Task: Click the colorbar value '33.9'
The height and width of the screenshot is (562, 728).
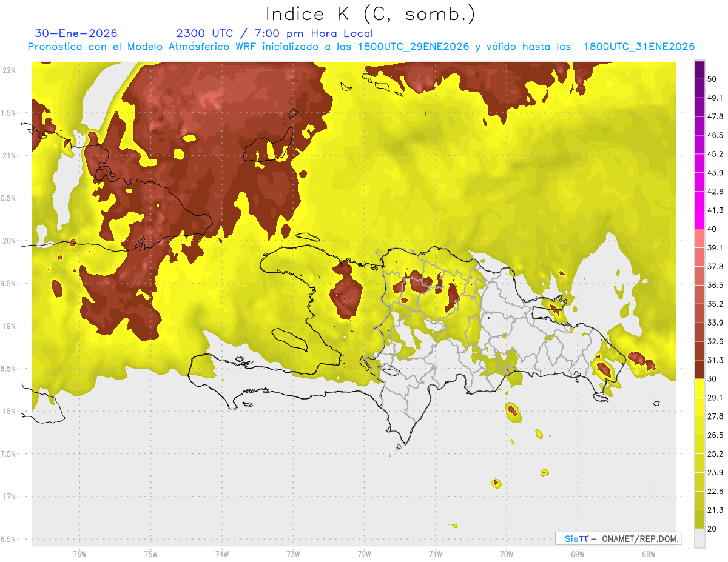Action: pos(715,323)
